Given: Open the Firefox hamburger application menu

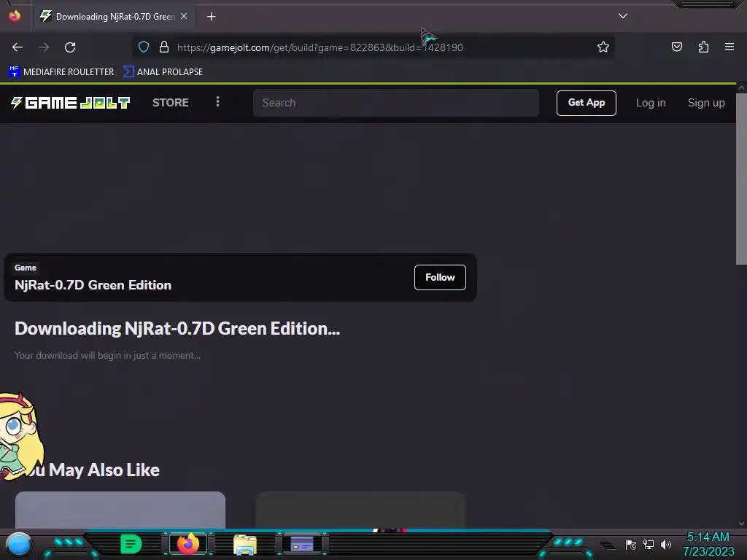Looking at the screenshot, I should [x=729, y=47].
